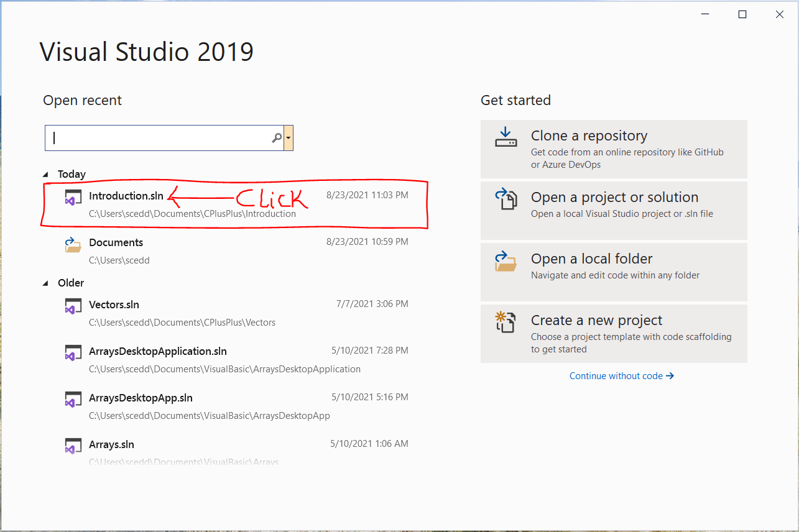Click the timestamp 5/10/2021 7:28 PM
The width and height of the screenshot is (799, 532).
[370, 351]
